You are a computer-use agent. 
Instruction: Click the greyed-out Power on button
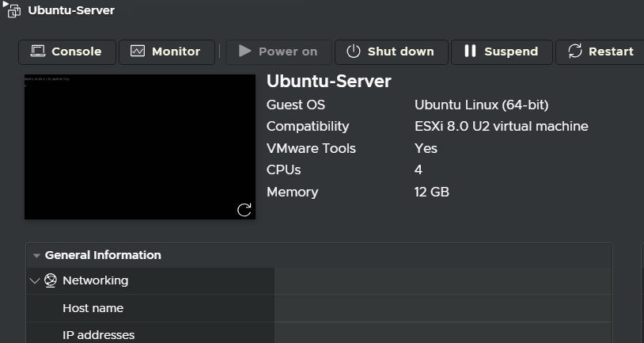278,51
